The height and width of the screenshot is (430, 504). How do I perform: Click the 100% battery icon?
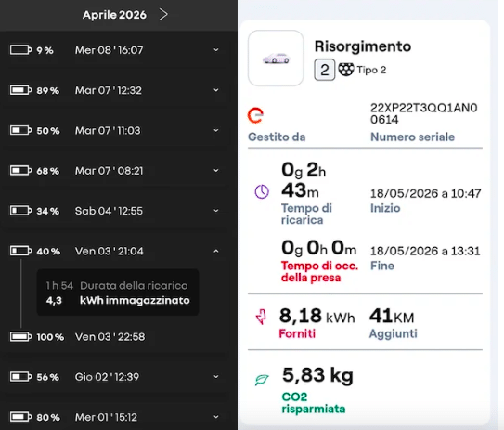[20, 337]
